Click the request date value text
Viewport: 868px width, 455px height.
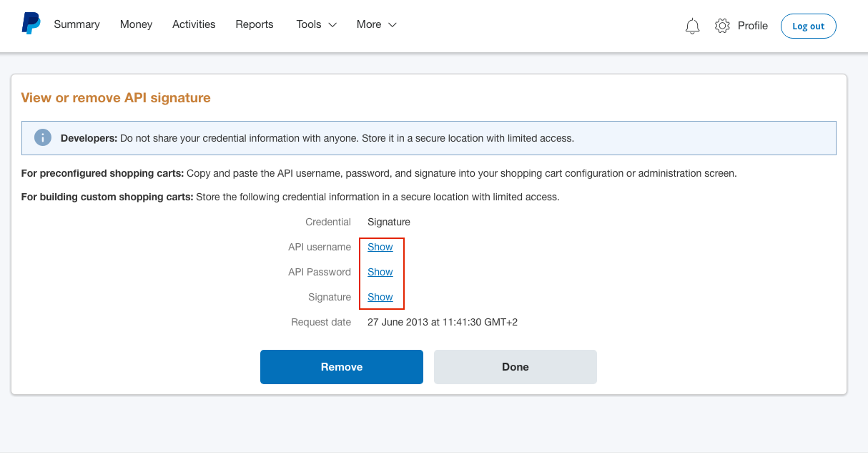click(x=442, y=322)
